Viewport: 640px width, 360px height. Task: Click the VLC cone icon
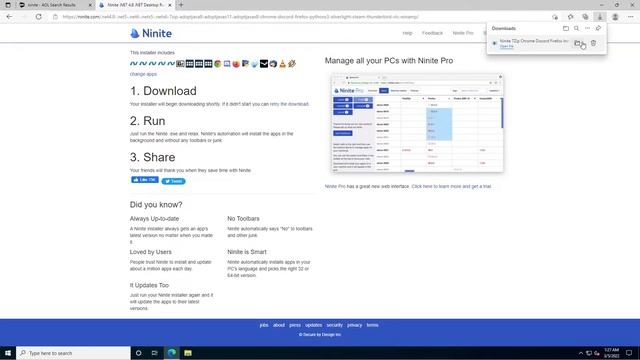pyautogui.click(x=282, y=64)
